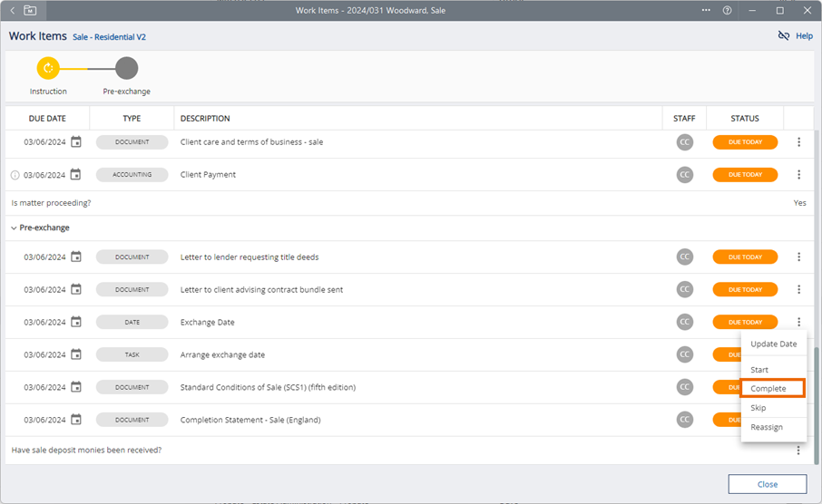This screenshot has width=822, height=504.
Task: Click the hide/visibility icon next to Help
Action: [x=784, y=36]
